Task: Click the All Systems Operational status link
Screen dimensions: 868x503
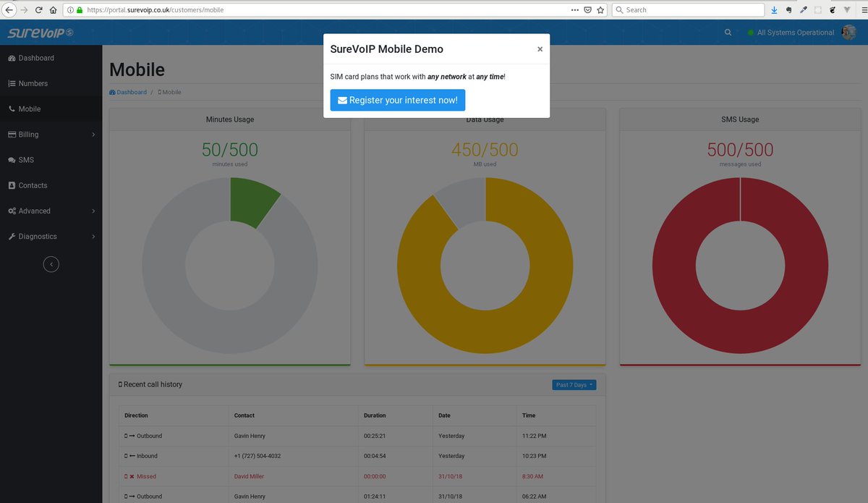Action: [791, 33]
